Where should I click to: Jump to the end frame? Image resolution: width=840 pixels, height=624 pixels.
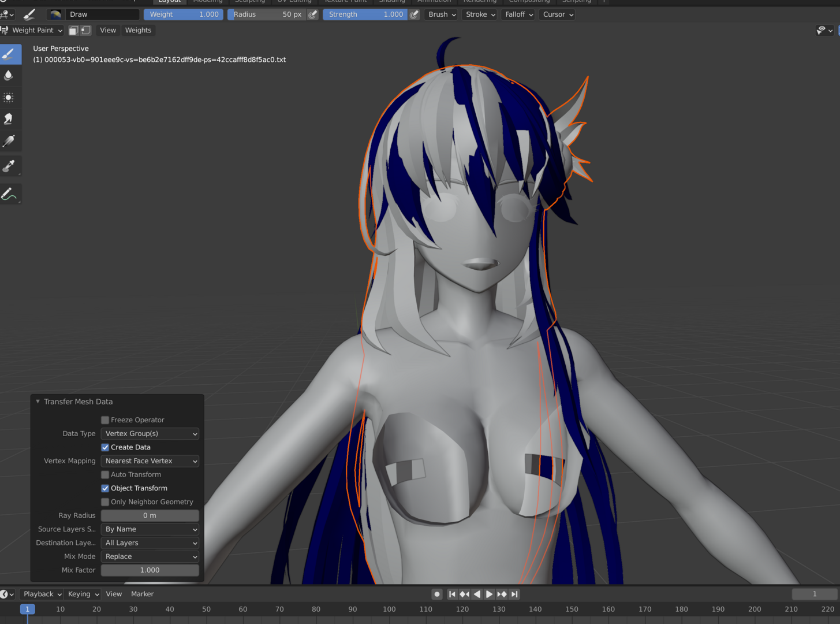tap(514, 594)
